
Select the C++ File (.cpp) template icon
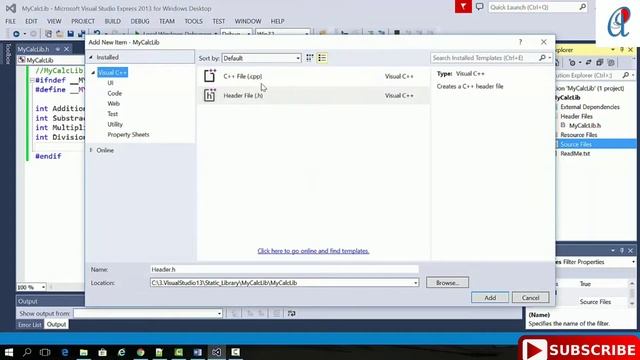[210, 76]
